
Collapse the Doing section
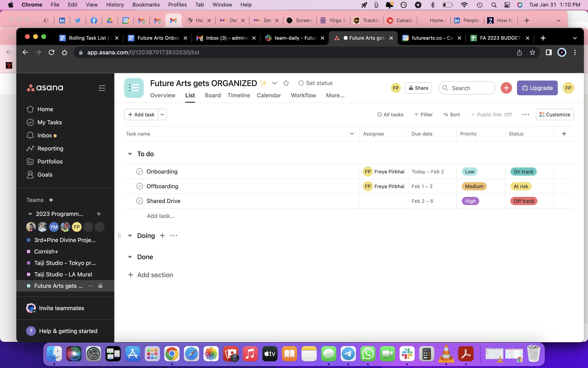[x=130, y=236]
